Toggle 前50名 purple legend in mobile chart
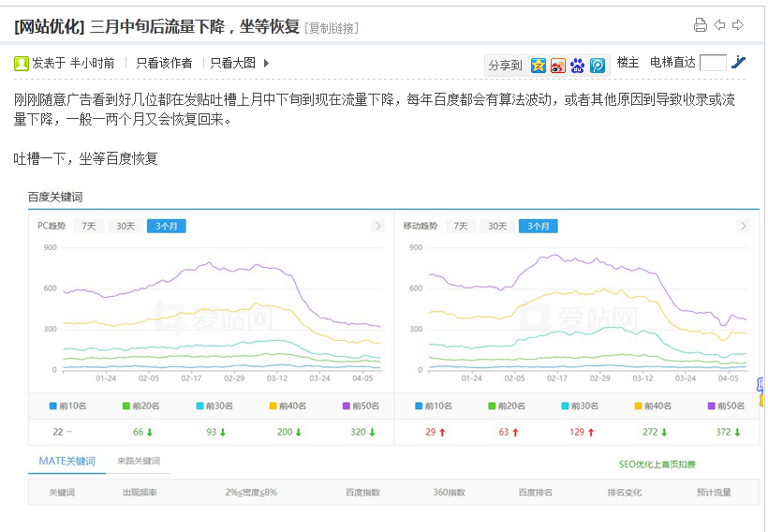 click(727, 406)
